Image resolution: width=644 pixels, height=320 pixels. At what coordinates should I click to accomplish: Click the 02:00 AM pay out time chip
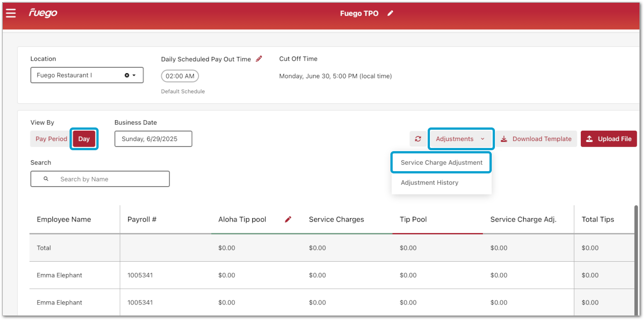coord(180,76)
